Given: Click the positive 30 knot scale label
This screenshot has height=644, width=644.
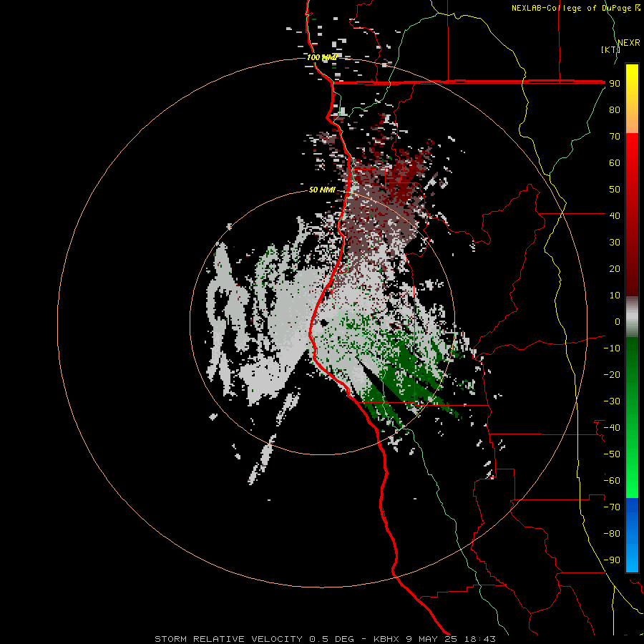Looking at the screenshot, I should coord(615,243).
